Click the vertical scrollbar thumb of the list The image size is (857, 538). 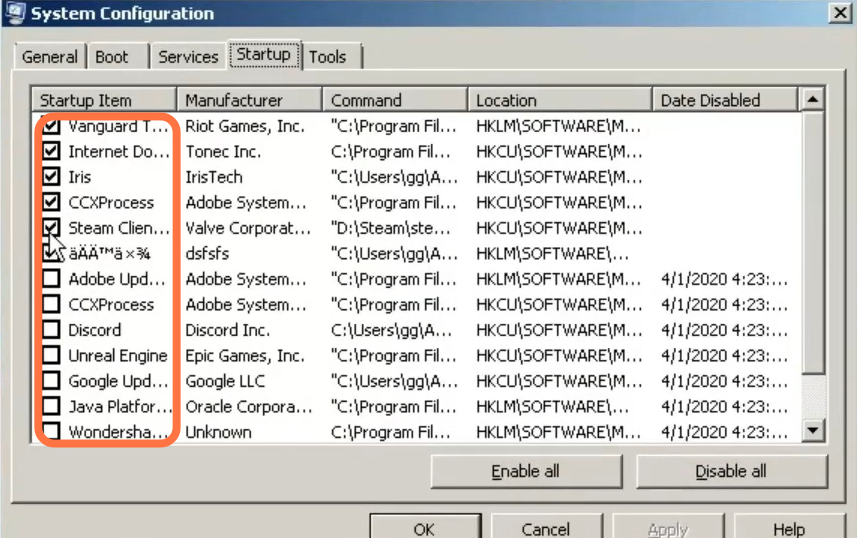click(x=813, y=243)
